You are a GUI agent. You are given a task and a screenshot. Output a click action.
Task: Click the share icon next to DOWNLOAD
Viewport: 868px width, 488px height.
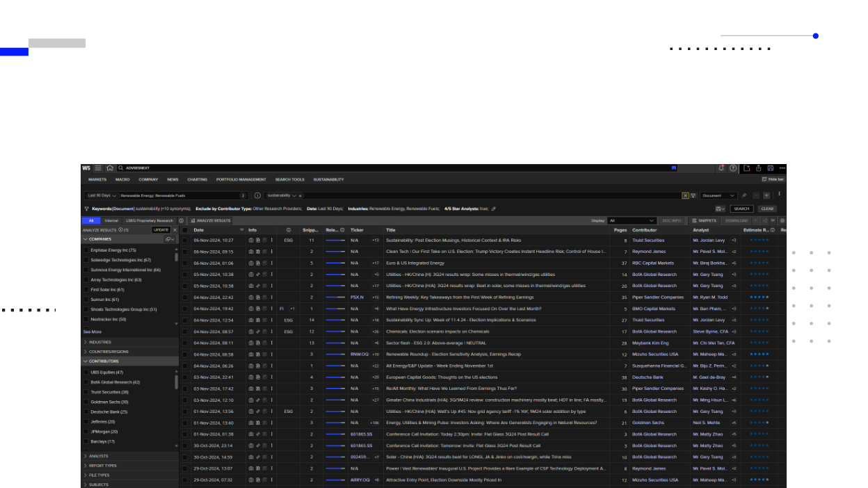pos(764,220)
